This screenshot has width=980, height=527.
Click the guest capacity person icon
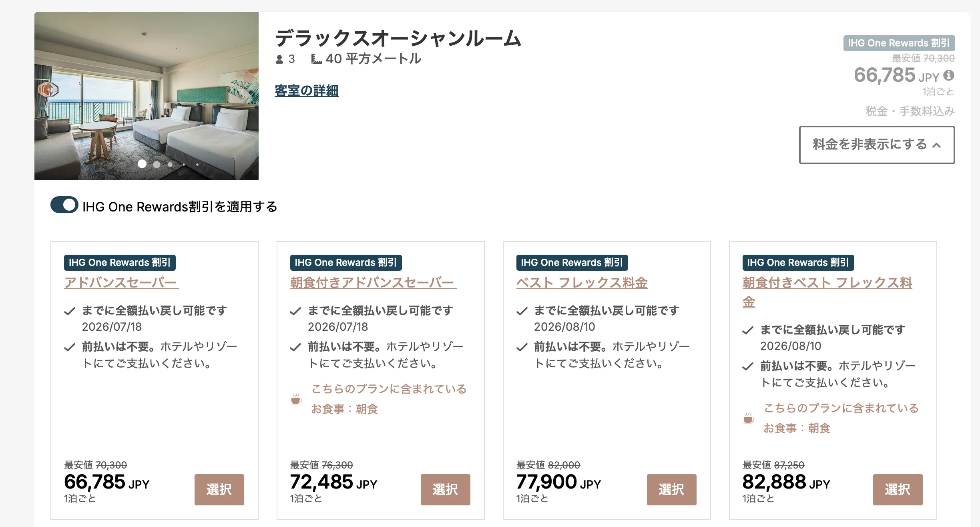(x=279, y=59)
